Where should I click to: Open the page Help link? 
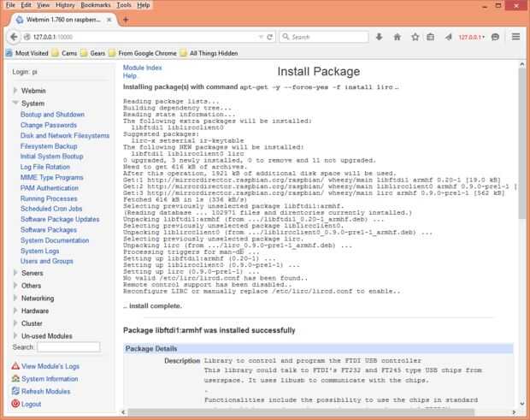[130, 76]
